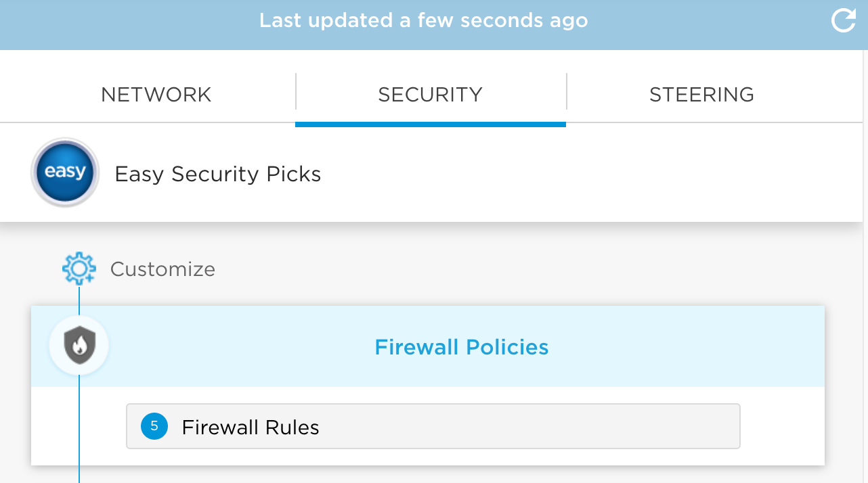Select the SECURITY tab
The height and width of the screenshot is (483, 868).
point(430,95)
